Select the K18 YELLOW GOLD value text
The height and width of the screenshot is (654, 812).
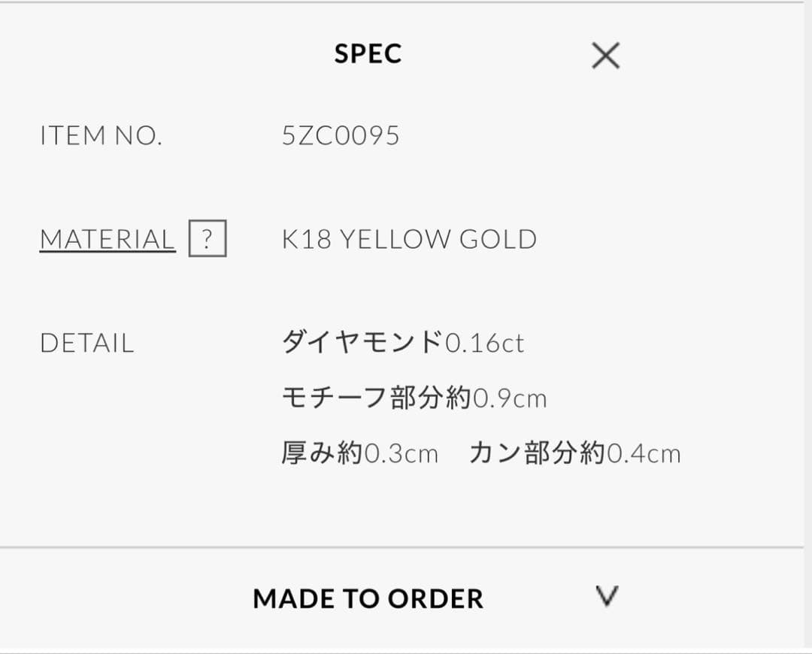click(x=410, y=239)
